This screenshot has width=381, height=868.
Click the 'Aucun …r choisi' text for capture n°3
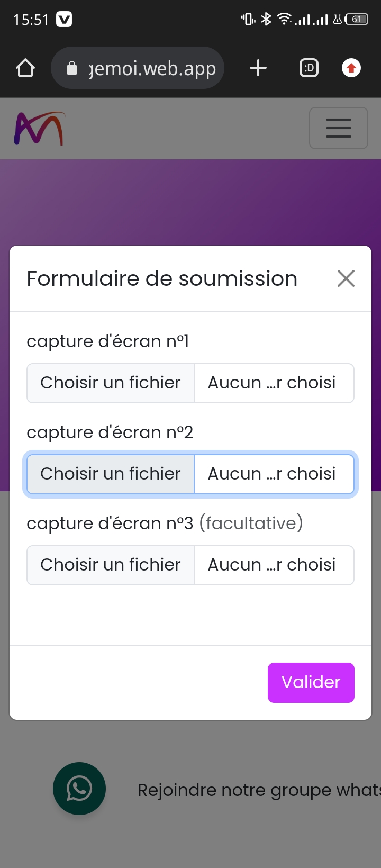pos(272,565)
